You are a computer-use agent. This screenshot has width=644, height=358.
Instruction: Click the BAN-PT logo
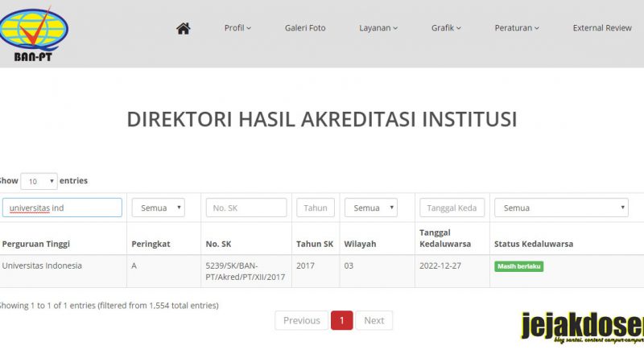[34, 34]
